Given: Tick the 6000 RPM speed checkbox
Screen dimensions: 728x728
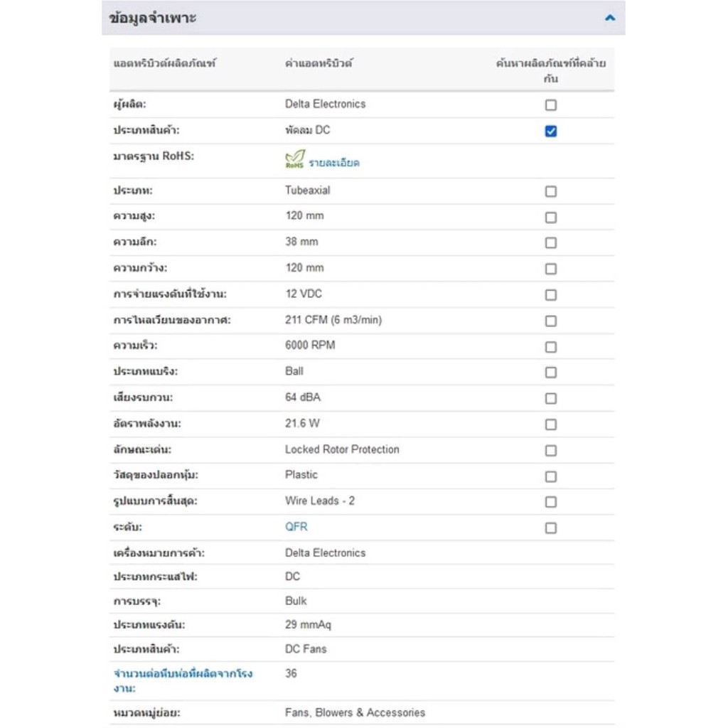Looking at the screenshot, I should (550, 347).
